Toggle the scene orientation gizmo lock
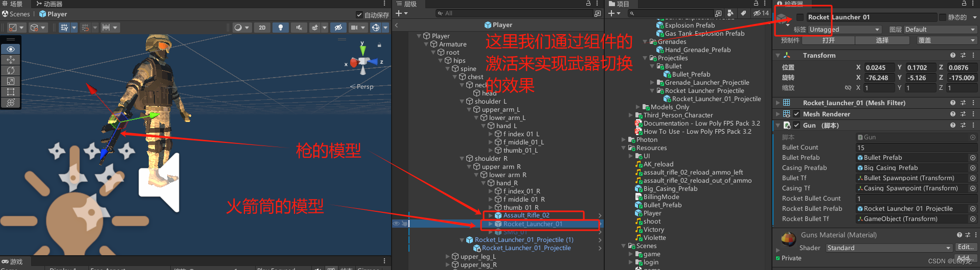Viewport: 980px width, 270px height. click(379, 45)
